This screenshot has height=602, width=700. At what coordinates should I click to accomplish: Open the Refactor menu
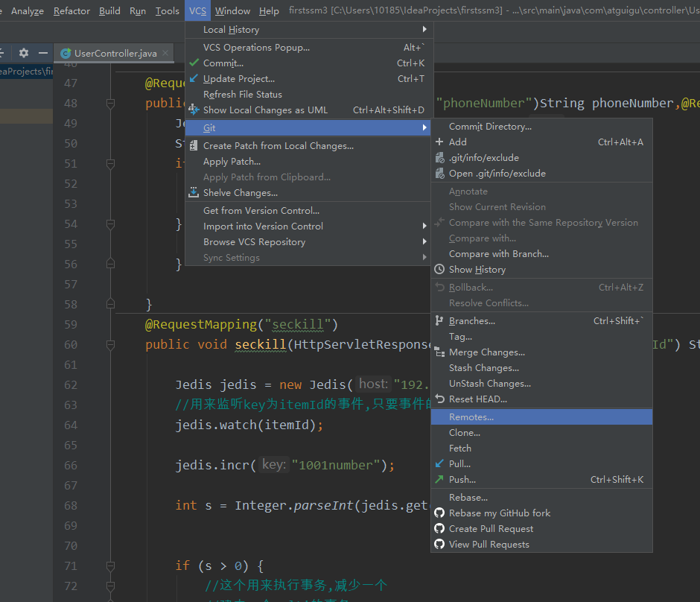point(71,11)
